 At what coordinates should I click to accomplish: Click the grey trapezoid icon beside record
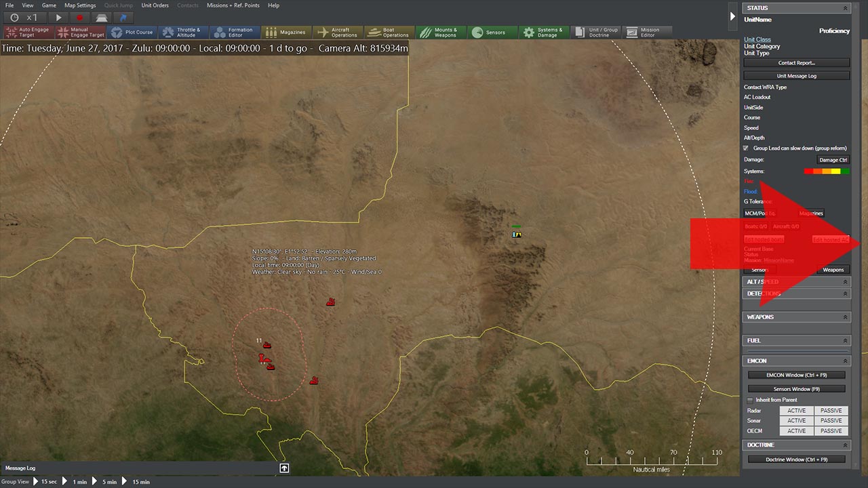(102, 17)
